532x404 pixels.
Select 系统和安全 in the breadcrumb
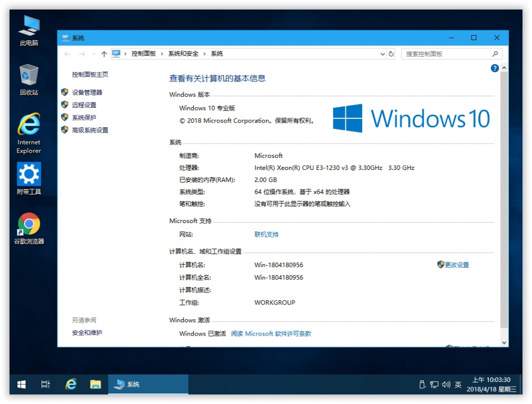(x=183, y=54)
